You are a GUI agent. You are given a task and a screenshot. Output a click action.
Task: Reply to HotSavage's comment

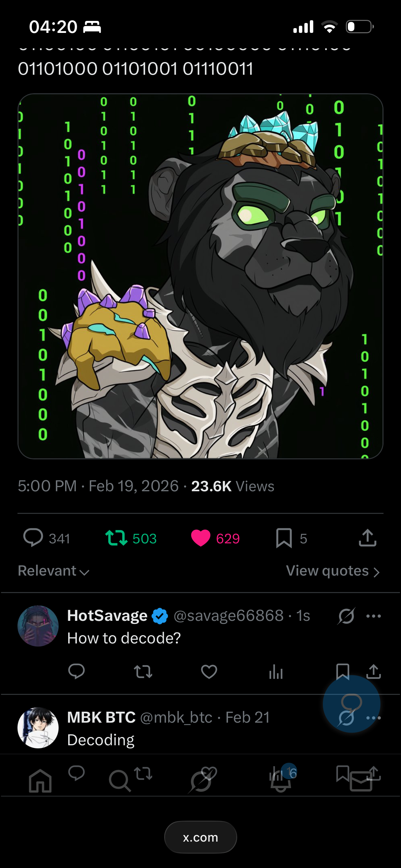[x=76, y=671]
